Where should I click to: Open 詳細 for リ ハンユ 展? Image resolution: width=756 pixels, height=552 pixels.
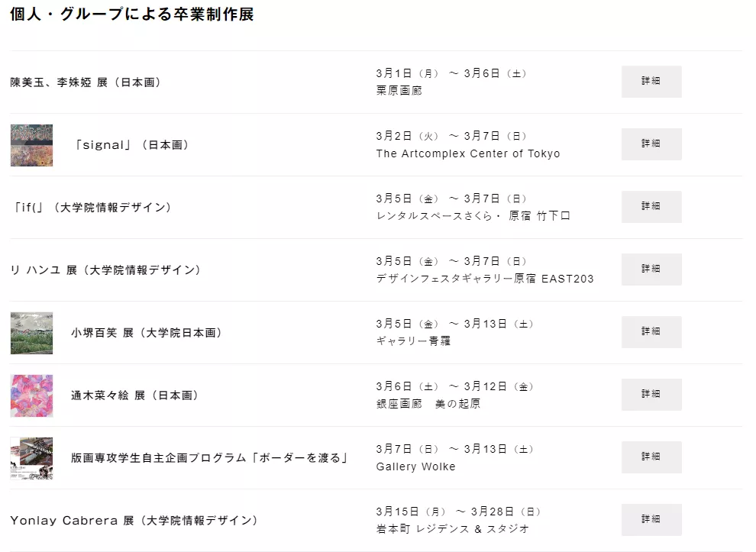point(651,270)
